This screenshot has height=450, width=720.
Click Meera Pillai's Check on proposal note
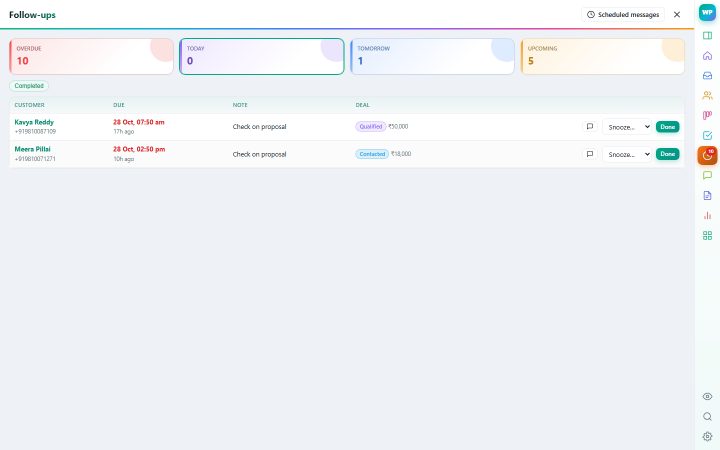pos(259,154)
